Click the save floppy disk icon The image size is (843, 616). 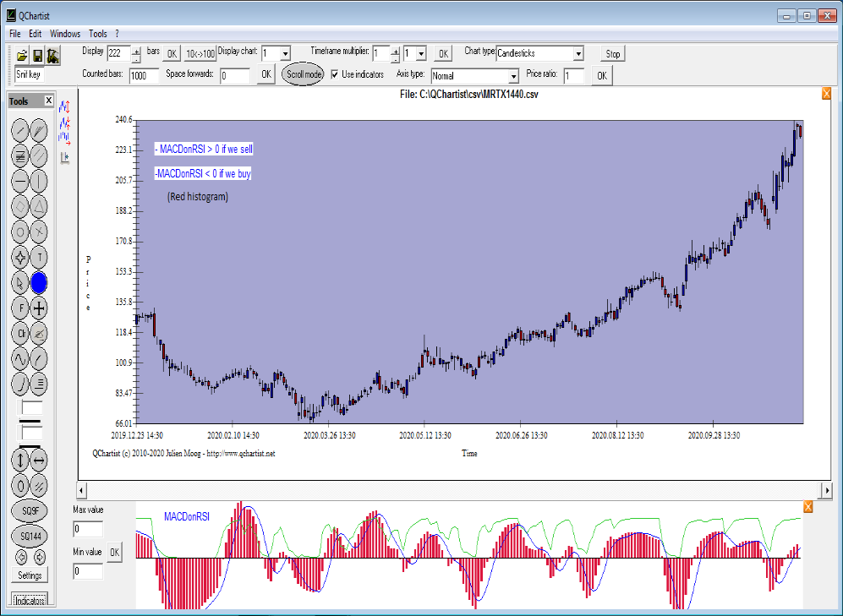tap(37, 56)
